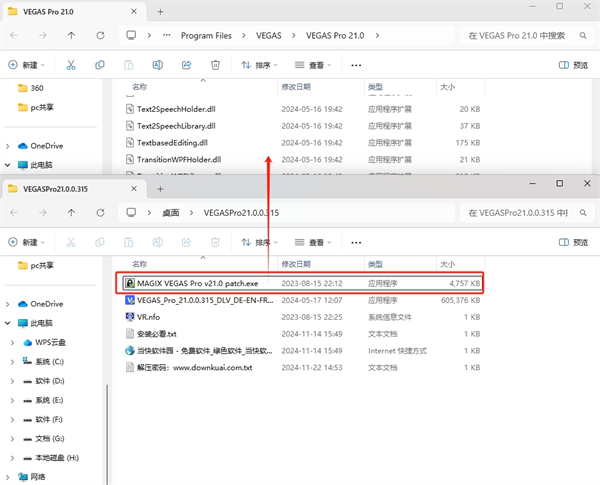Image resolution: width=600 pixels, height=485 pixels.
Task: Click VEGAS breadcrumb in address bar
Action: coord(269,36)
